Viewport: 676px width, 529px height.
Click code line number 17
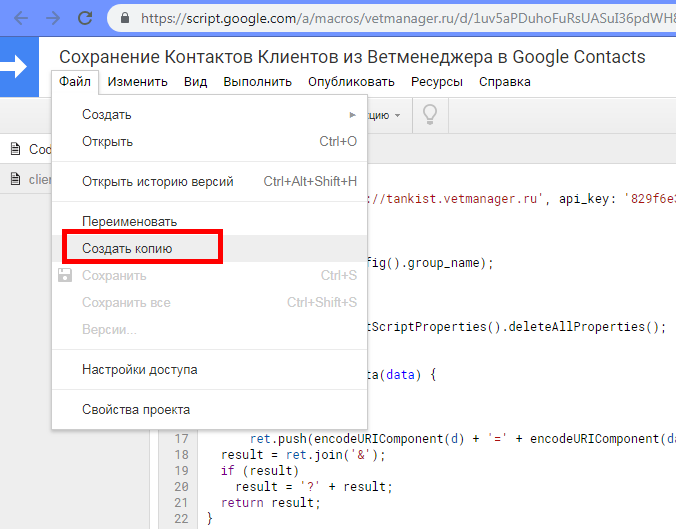point(181,439)
